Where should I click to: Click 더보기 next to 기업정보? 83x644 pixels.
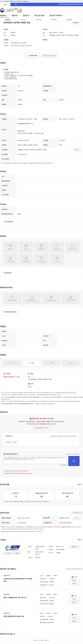[x=80, y=540]
